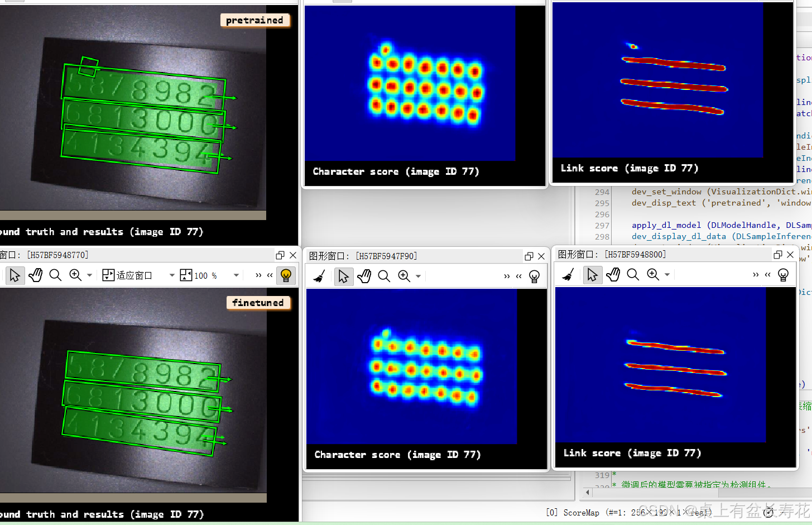This screenshot has height=525, width=812.
Task: Activate the hand pan tool in middle Character score window
Action: 364,275
